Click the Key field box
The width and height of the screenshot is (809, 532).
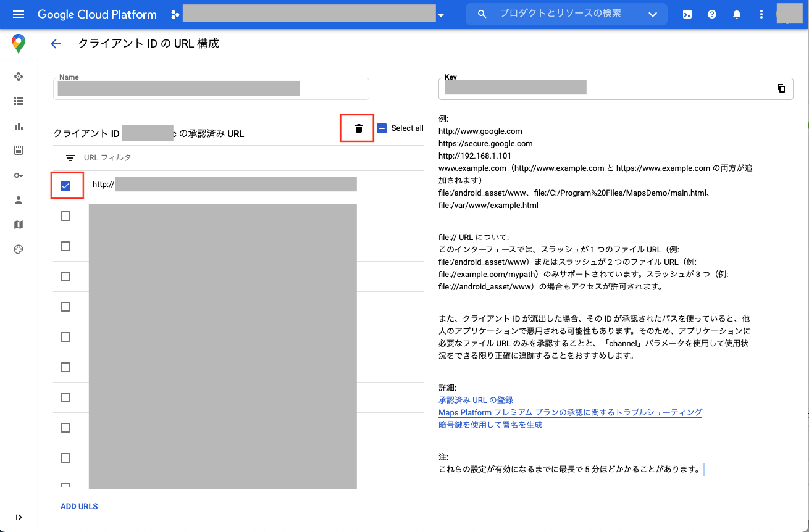(616, 89)
